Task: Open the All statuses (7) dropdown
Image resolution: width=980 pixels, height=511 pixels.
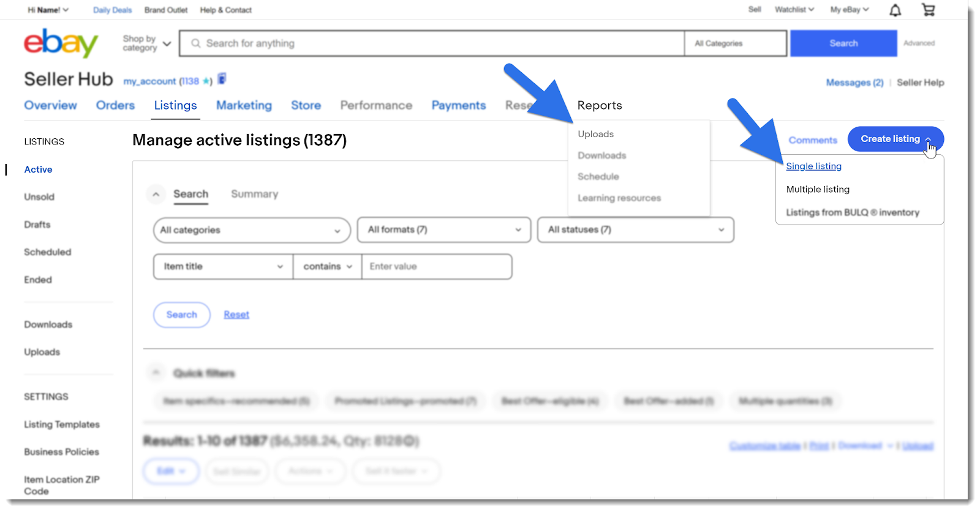Action: pyautogui.click(x=636, y=229)
